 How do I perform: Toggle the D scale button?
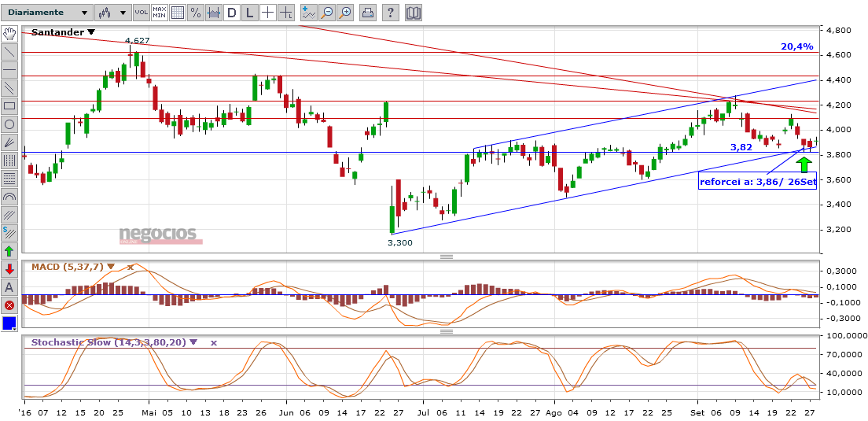pyautogui.click(x=232, y=12)
